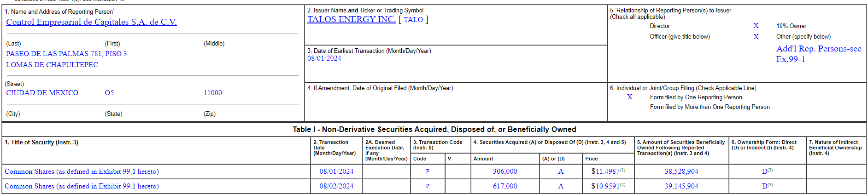Click the Nature of Indirect Beneficial Ownership header
Viewport: 868px width, 194px height.
coord(835,148)
